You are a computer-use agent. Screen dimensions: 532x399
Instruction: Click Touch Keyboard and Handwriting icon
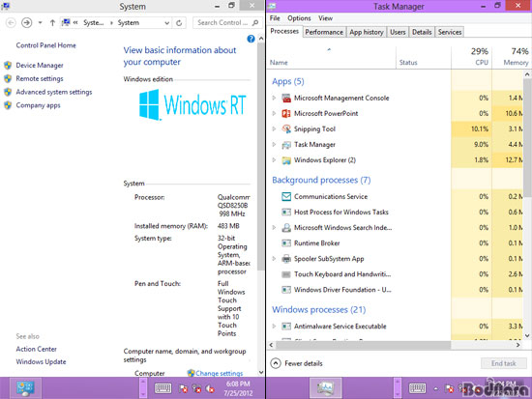click(286, 274)
